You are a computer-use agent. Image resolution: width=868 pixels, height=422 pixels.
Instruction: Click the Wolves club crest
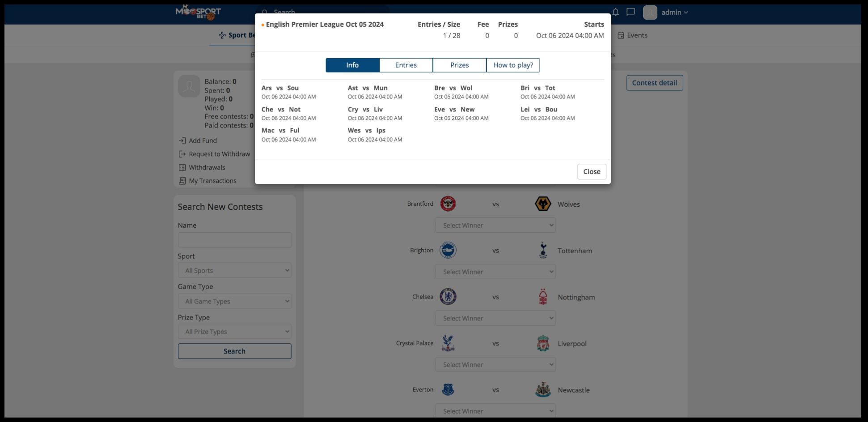pyautogui.click(x=543, y=204)
